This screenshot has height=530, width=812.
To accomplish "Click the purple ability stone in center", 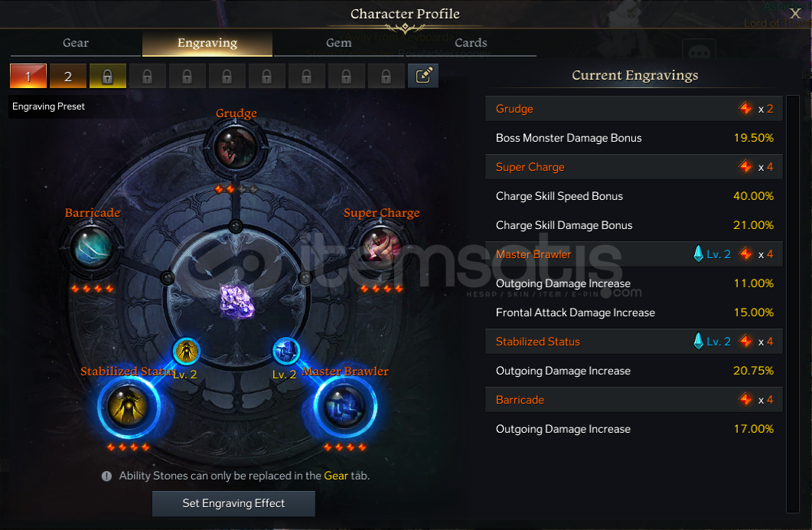I will coord(236,300).
